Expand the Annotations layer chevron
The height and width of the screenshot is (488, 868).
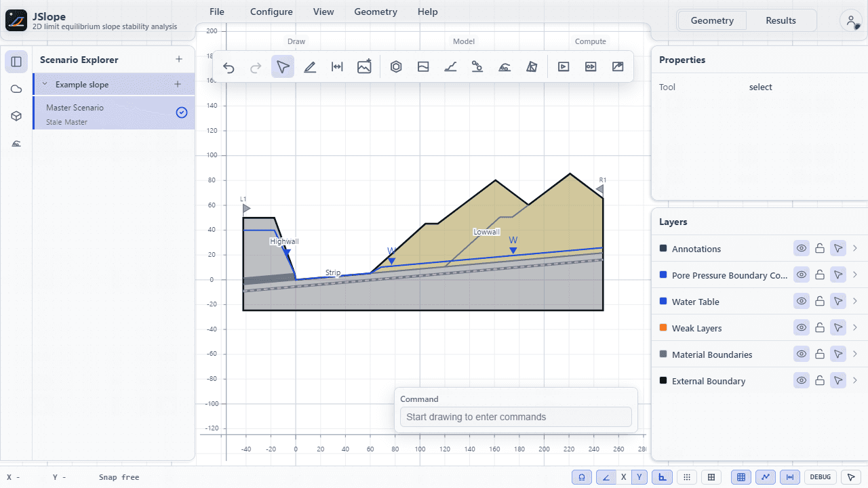click(855, 249)
